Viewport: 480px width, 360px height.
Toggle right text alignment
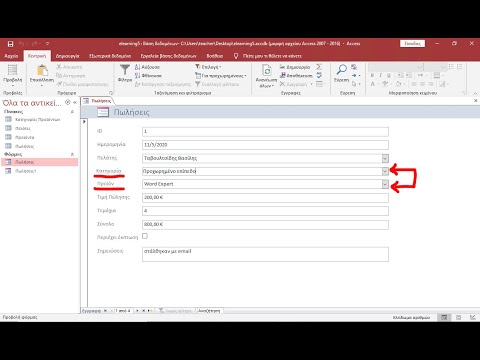(x=431, y=84)
